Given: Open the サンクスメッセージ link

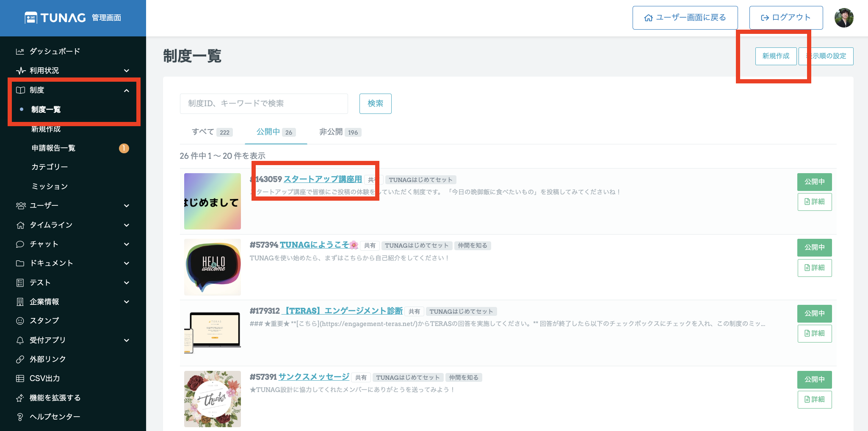Looking at the screenshot, I should pos(314,377).
